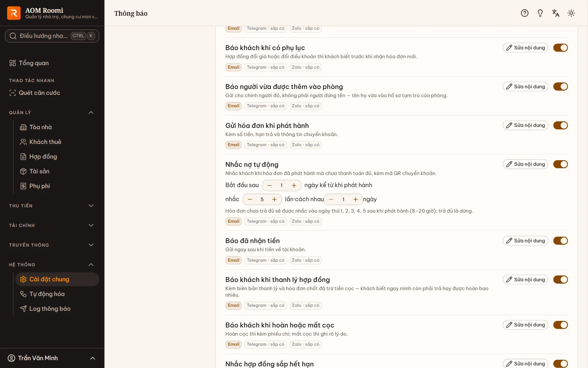This screenshot has width=588, height=368.
Task: Expand the Truyền thông sidebar section
Action: [52, 245]
